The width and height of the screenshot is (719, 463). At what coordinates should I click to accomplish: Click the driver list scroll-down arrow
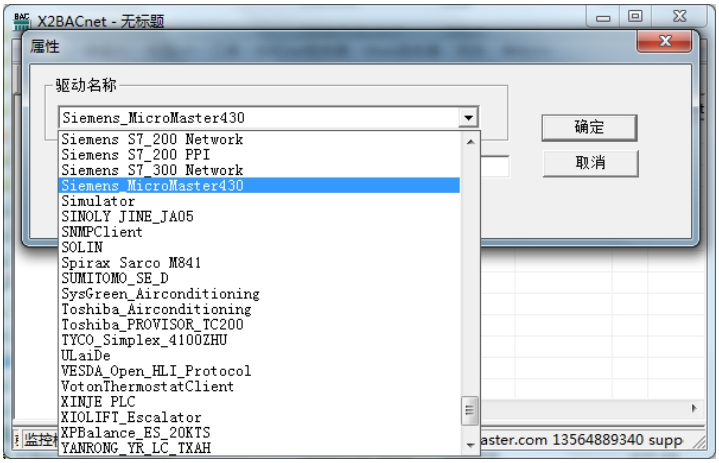[470, 445]
